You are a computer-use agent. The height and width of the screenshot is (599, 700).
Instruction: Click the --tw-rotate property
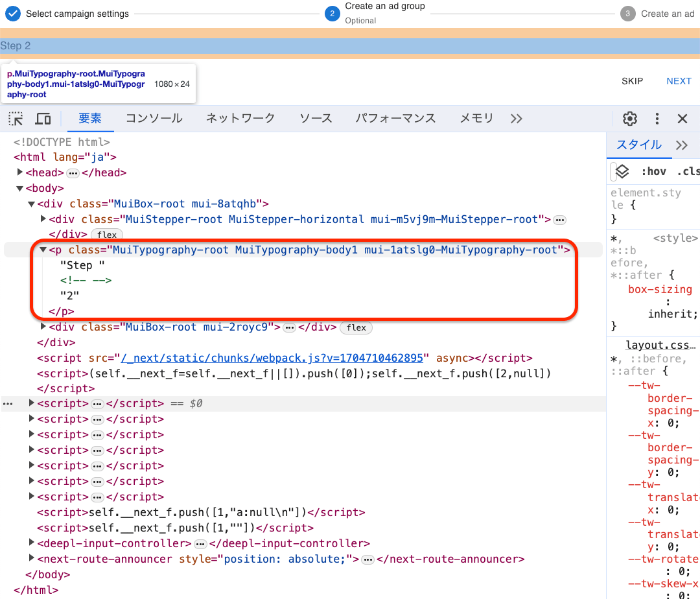[x=664, y=559]
